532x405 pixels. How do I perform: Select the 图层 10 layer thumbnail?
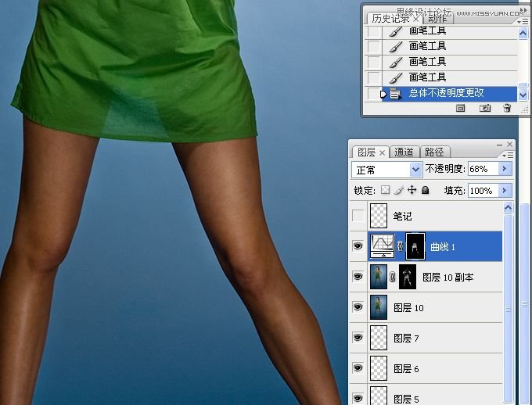click(x=379, y=307)
